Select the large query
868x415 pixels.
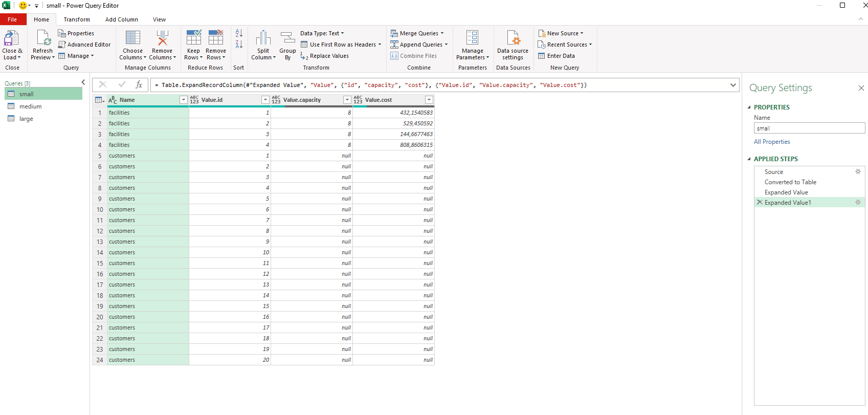(x=43, y=118)
